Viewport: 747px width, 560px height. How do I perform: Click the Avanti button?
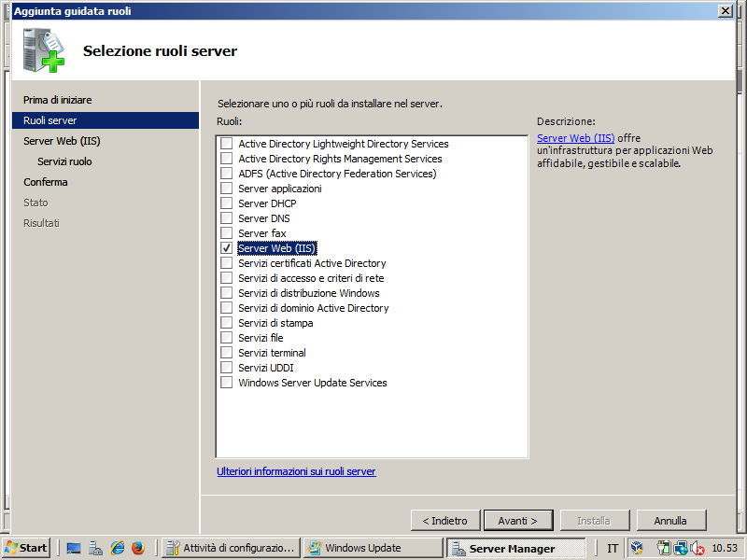pyautogui.click(x=518, y=521)
